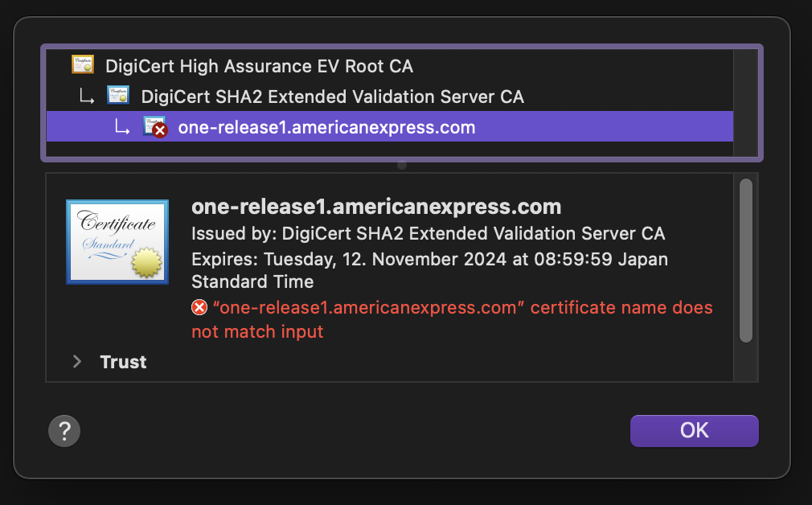Screen dimensions: 812x505
Task: Click the "Issued by" DigiCert line
Action: pyautogui.click(x=428, y=234)
